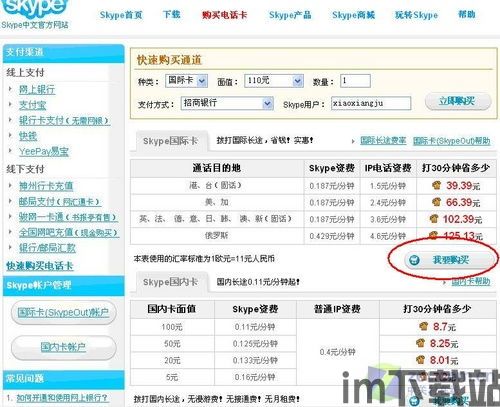Click into the 数量 quantity field
500x407 pixels.
(x=355, y=81)
